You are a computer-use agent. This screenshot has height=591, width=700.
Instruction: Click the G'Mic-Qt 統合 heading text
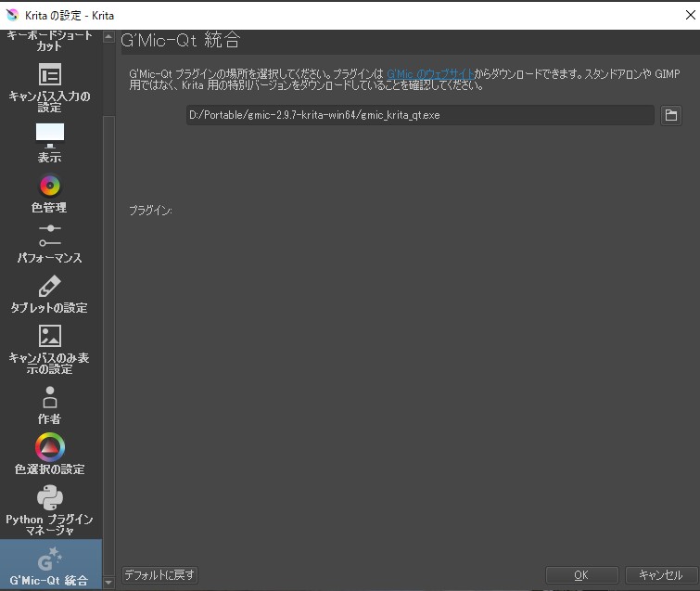coord(181,40)
